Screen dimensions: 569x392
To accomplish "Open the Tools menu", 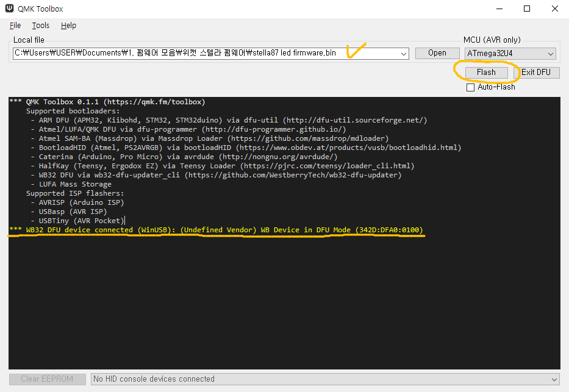I will [x=41, y=26].
